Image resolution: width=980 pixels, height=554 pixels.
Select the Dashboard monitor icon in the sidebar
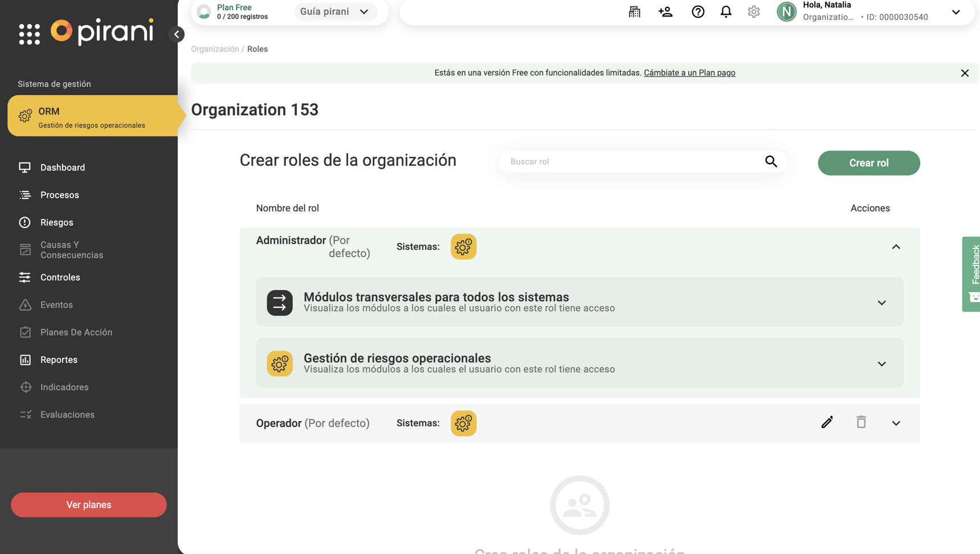click(25, 167)
